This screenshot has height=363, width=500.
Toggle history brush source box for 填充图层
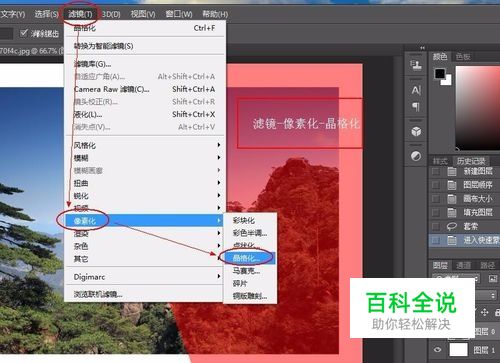435,212
